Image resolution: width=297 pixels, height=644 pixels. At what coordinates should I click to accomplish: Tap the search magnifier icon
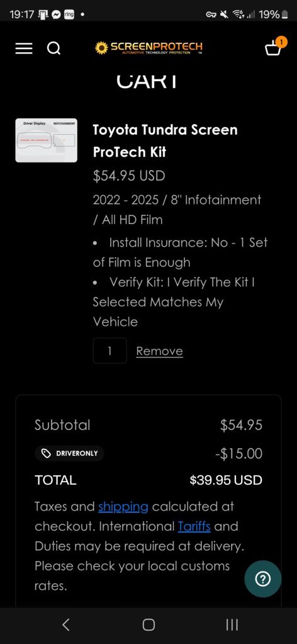coord(54,48)
